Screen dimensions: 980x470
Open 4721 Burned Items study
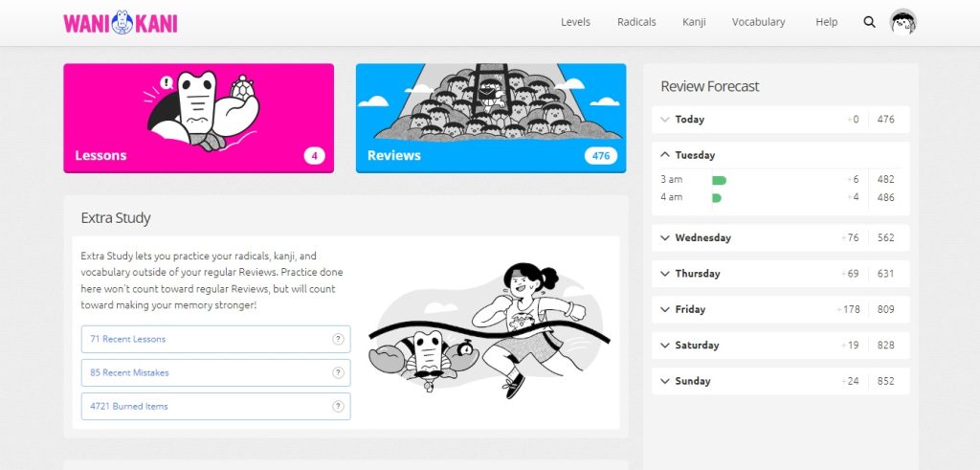click(215, 406)
